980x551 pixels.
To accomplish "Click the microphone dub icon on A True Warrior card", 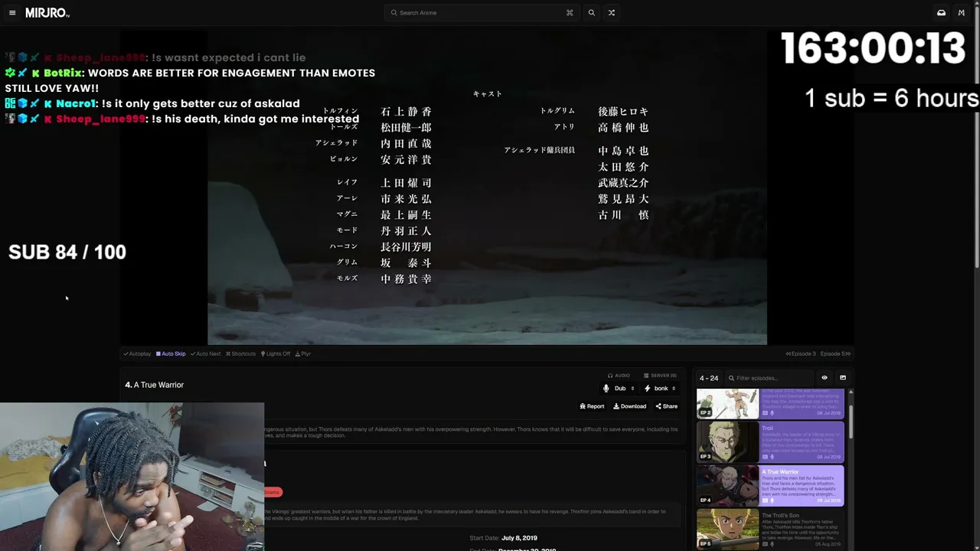I will click(x=772, y=500).
